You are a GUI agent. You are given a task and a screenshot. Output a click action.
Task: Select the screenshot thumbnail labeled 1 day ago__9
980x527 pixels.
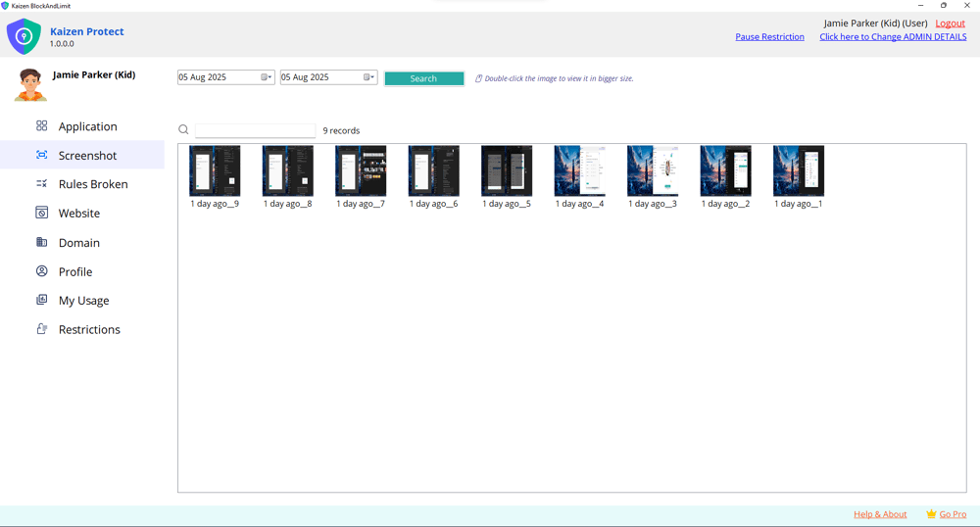(215, 171)
